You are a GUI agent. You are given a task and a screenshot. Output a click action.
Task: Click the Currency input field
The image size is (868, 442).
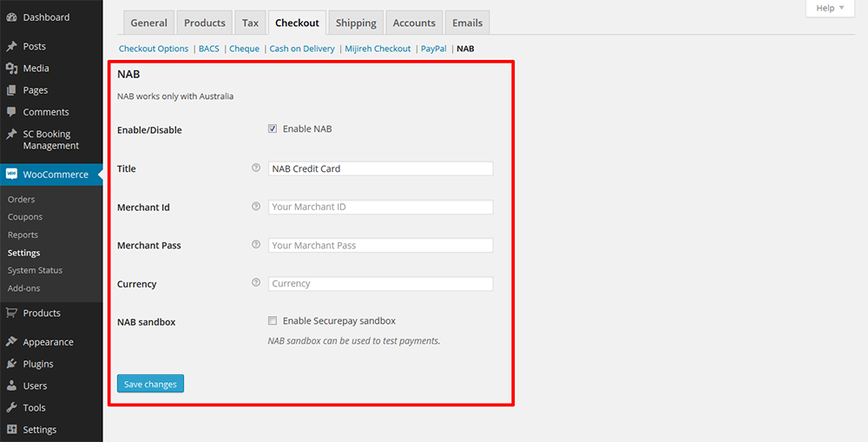(381, 284)
